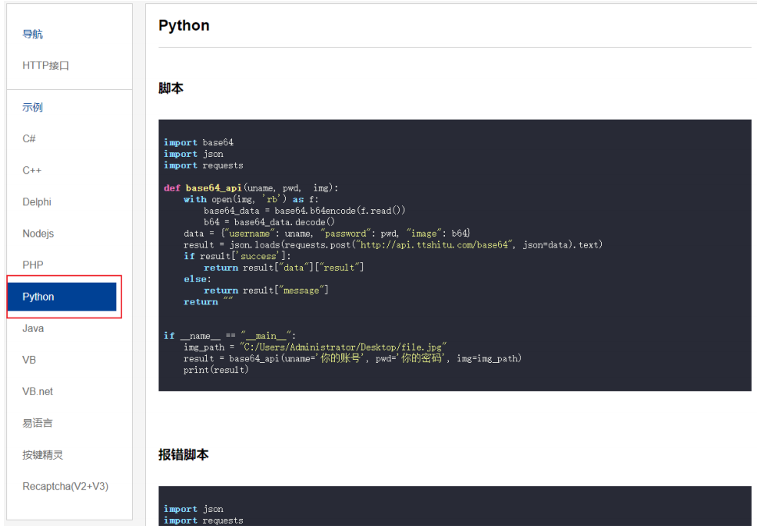Select the C# example
This screenshot has width=757, height=532.
[x=29, y=139]
